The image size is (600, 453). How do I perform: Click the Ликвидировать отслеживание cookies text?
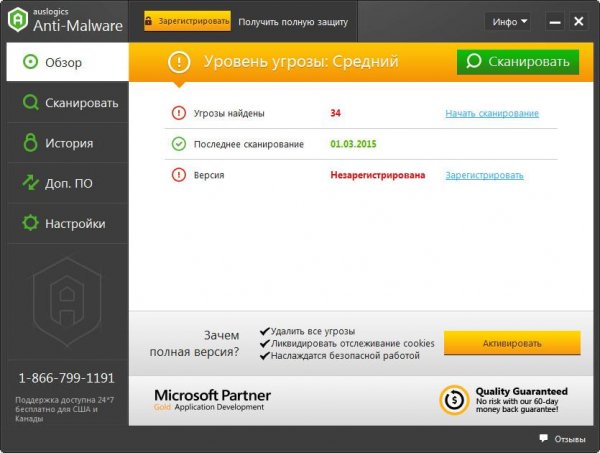click(x=353, y=344)
